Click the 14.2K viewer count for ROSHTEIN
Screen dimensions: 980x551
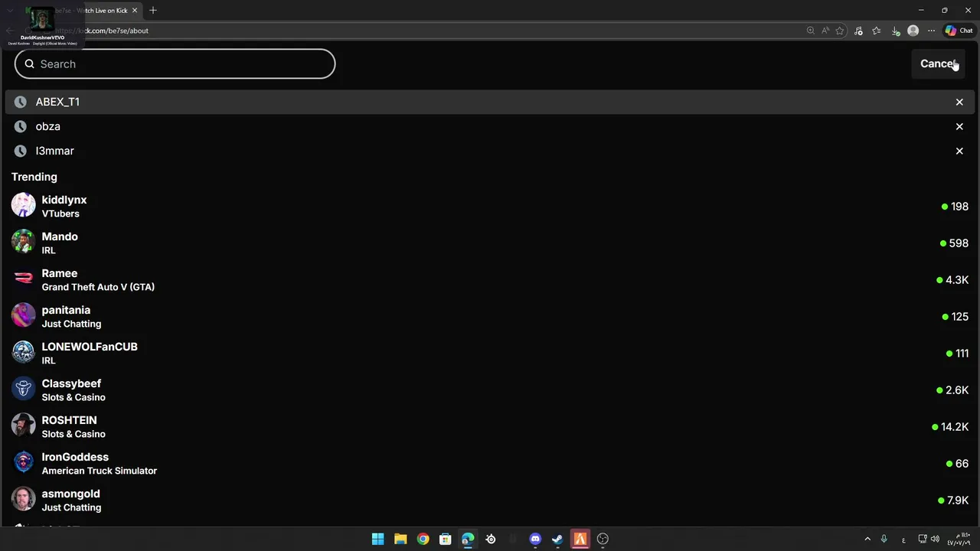point(950,427)
